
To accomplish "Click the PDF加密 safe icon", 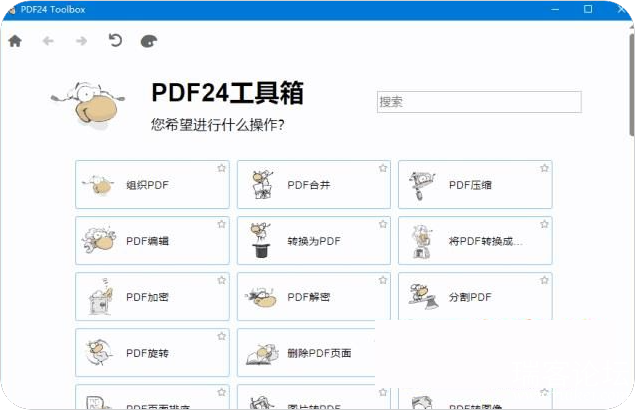I will pyautogui.click(x=100, y=297).
